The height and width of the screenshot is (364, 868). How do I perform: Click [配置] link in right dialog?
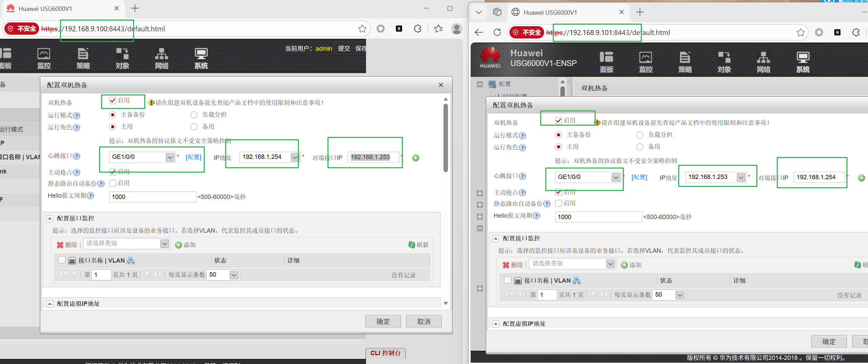(x=639, y=177)
